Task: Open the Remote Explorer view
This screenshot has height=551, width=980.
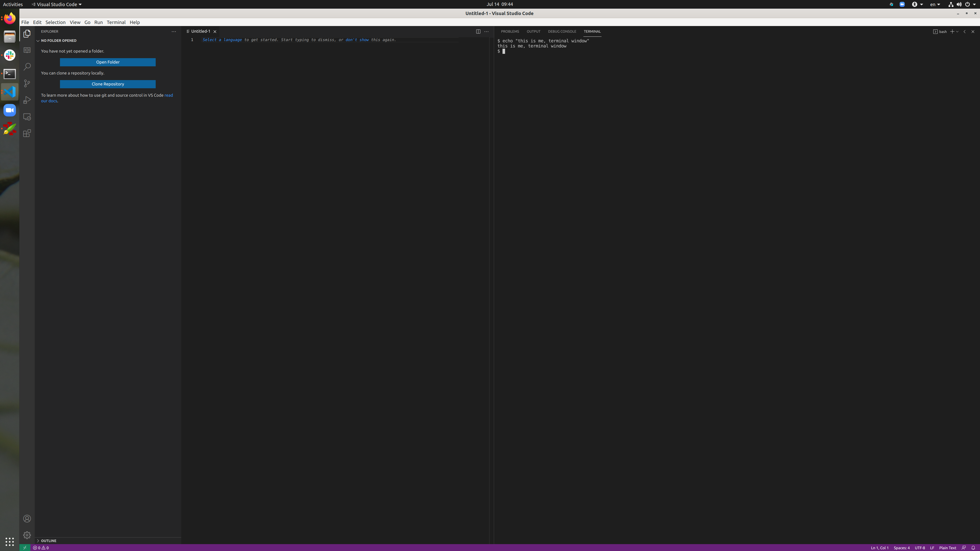Action: (27, 117)
